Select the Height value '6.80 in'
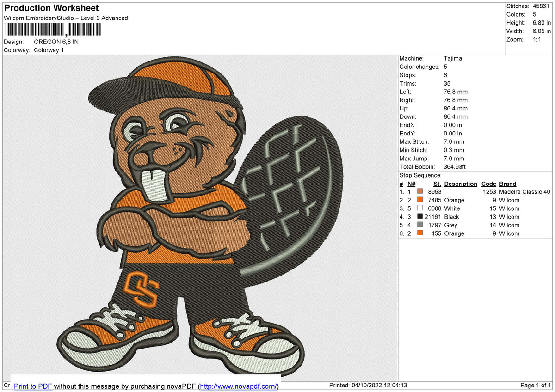555x392 pixels. tap(542, 23)
